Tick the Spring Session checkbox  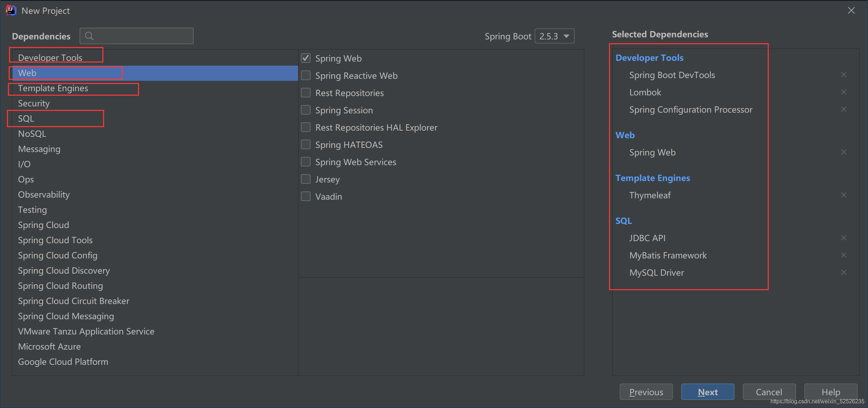point(306,110)
